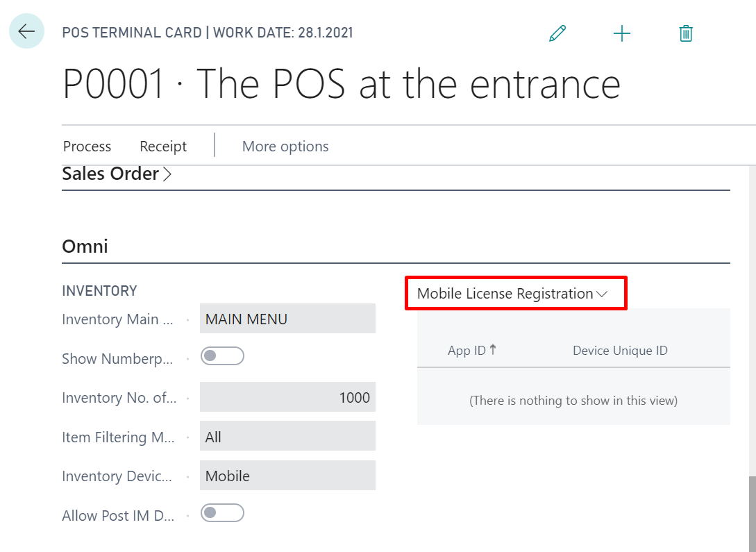Enable the Allow Post IM toggle
Image resolution: width=756 pixels, height=552 pixels.
pyautogui.click(x=222, y=514)
